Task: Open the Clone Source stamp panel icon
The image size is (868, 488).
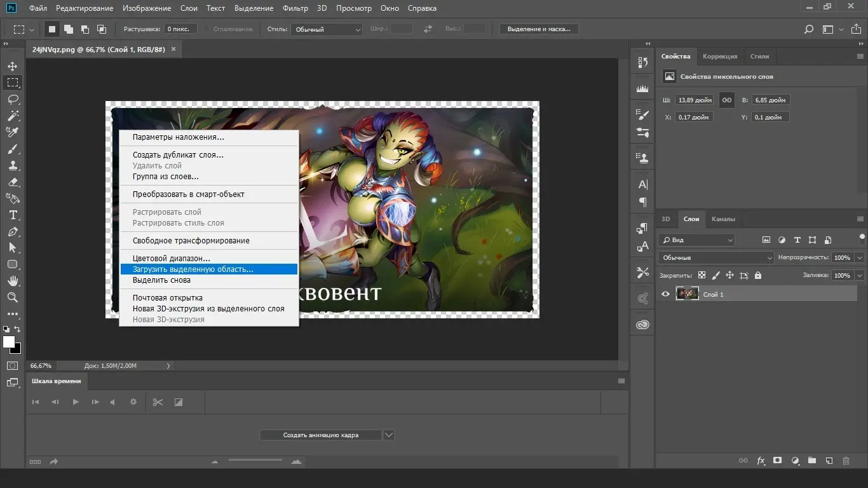Action: click(642, 158)
